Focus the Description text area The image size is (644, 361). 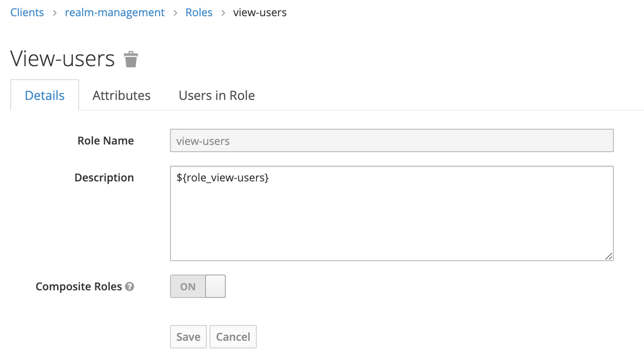[x=391, y=214]
